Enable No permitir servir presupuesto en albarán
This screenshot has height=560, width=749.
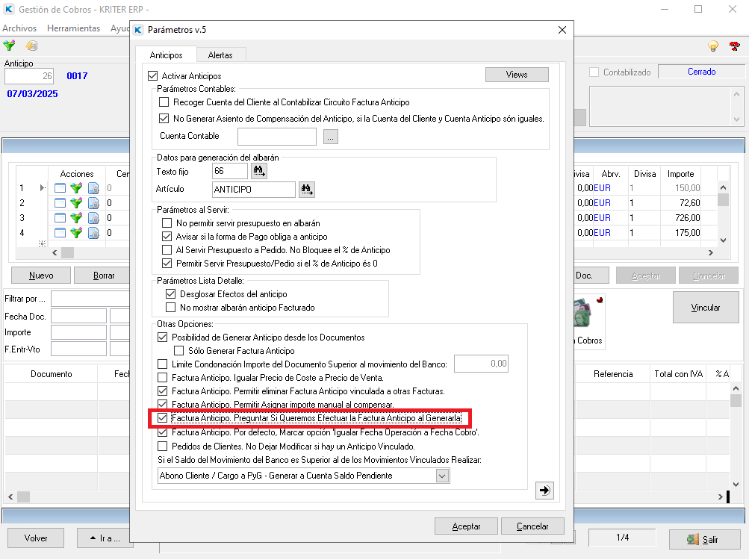coord(167,223)
